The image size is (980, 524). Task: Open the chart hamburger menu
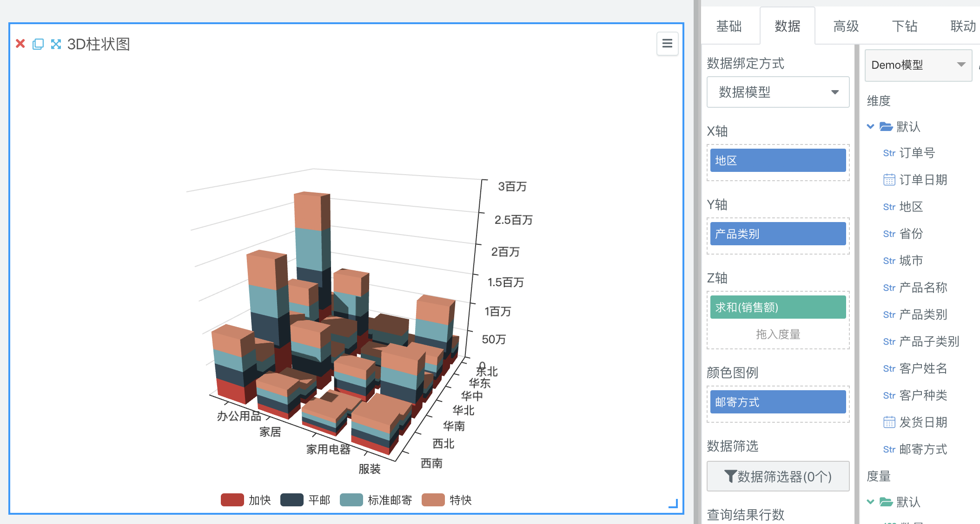pos(667,44)
